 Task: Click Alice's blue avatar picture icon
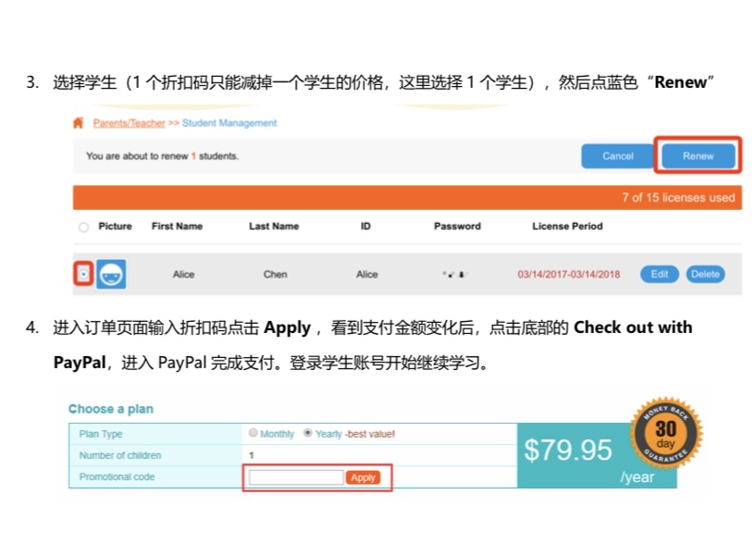[x=112, y=275]
